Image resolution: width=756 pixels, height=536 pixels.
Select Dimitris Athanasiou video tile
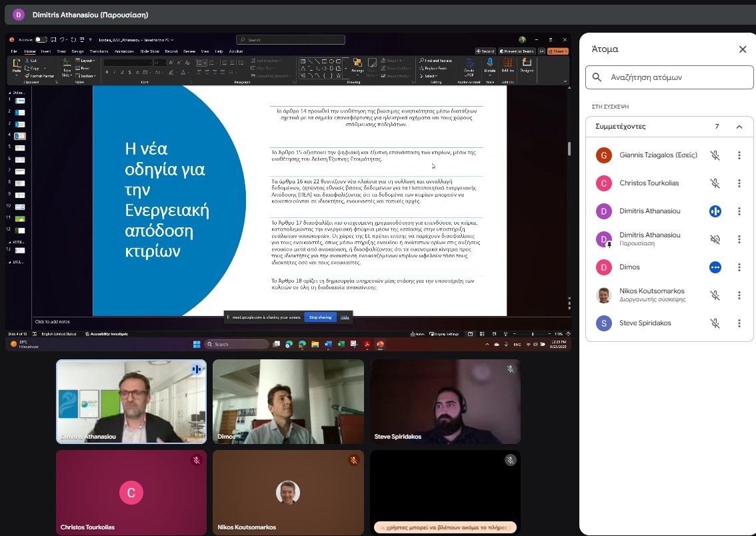[131, 401]
